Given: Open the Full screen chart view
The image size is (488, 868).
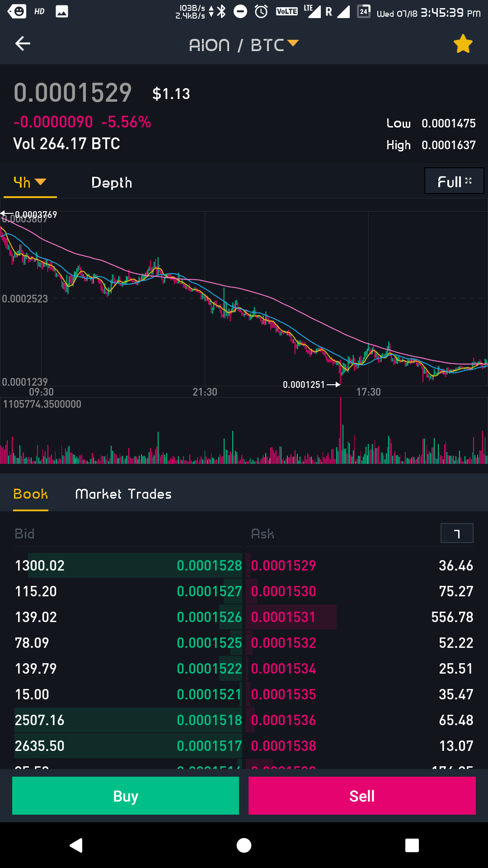Looking at the screenshot, I should click(454, 181).
